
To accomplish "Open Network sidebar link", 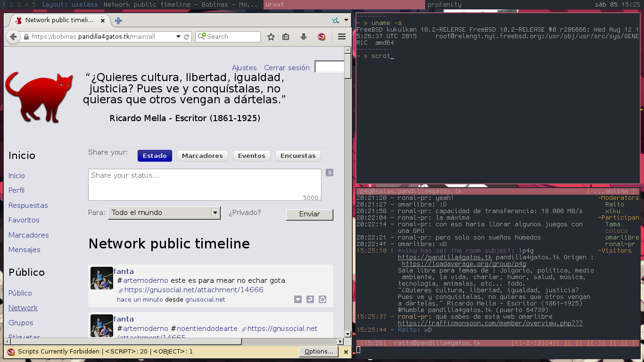I will tap(23, 308).
